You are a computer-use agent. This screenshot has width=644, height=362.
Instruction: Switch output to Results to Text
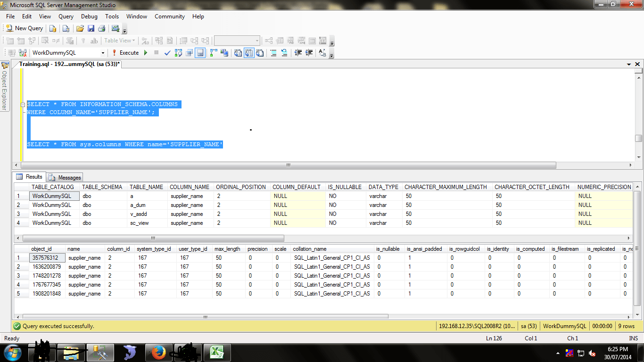239,53
